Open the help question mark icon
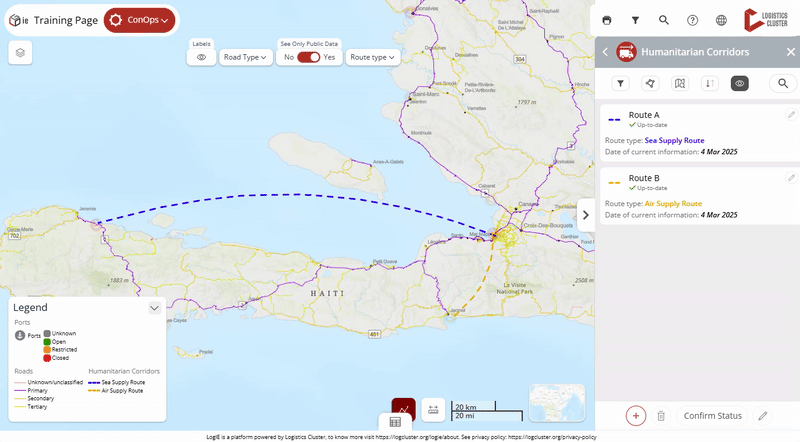The width and height of the screenshot is (800, 442). (x=692, y=20)
